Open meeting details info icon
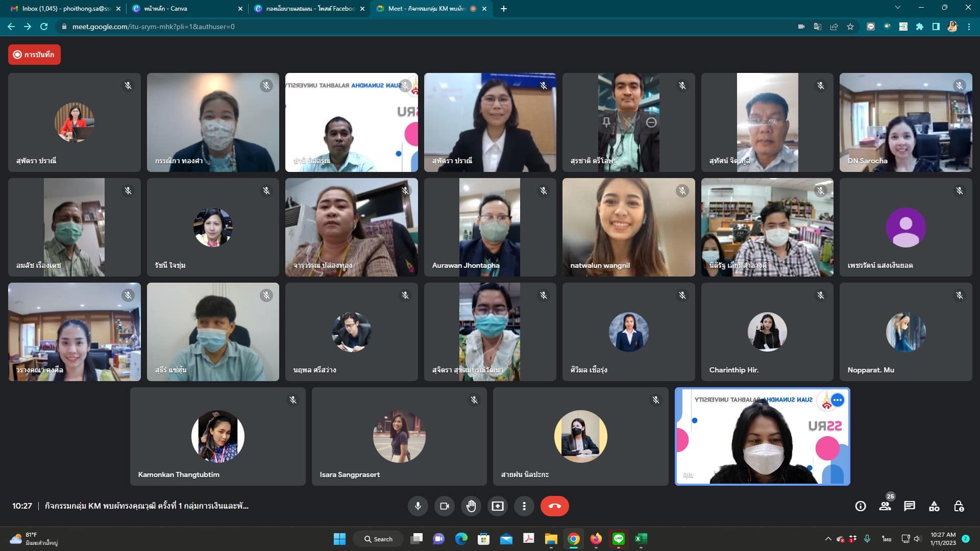The height and width of the screenshot is (551, 980). click(x=861, y=506)
